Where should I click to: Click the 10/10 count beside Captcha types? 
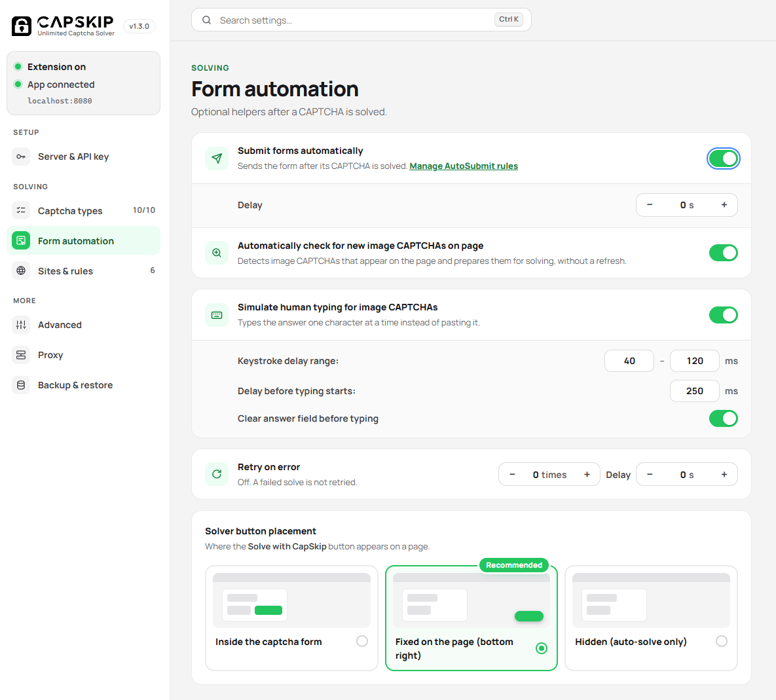(x=144, y=210)
